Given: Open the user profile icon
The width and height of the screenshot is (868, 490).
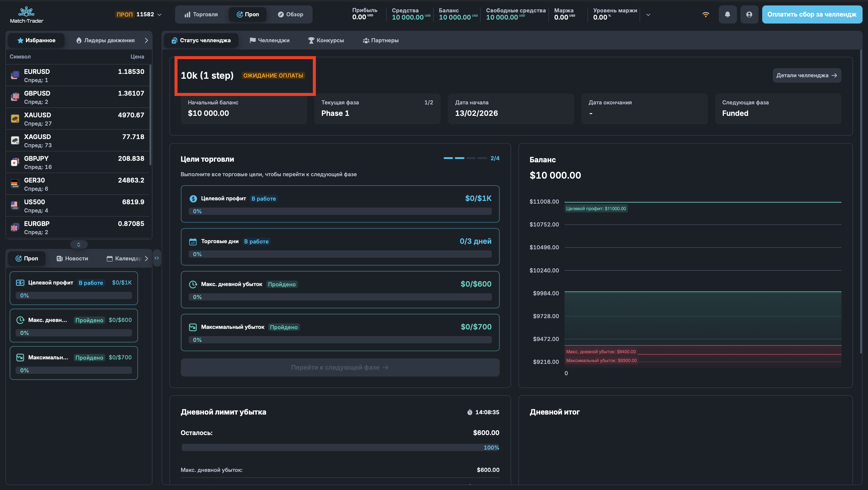Looking at the screenshot, I should (x=749, y=14).
